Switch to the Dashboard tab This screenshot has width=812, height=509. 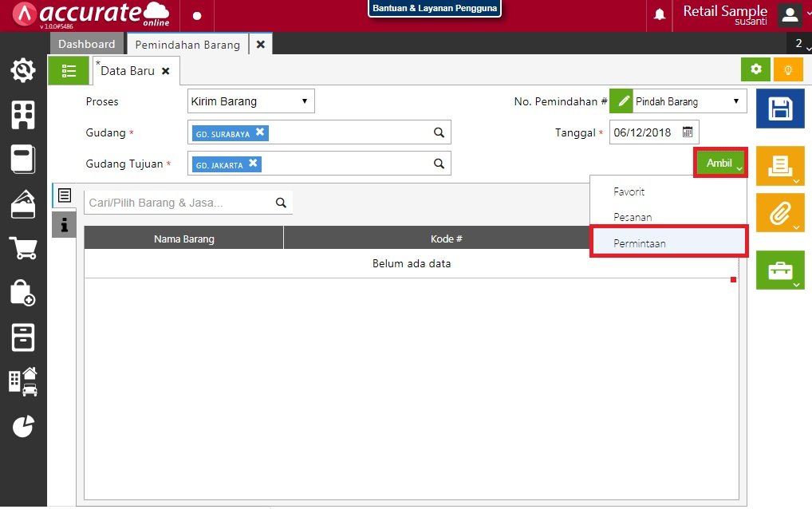pos(86,45)
